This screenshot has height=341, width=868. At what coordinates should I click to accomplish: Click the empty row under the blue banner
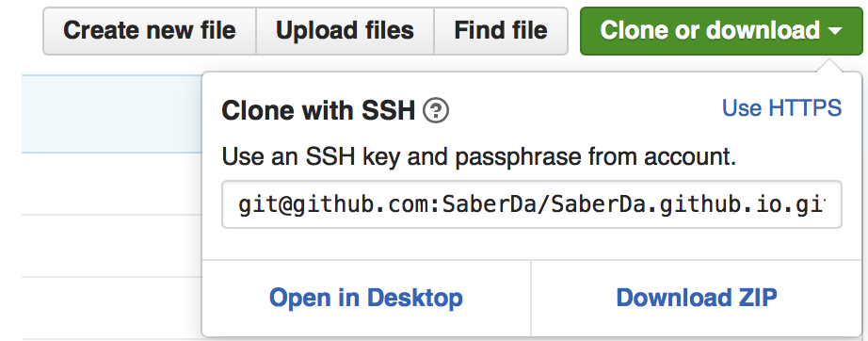coord(112,184)
